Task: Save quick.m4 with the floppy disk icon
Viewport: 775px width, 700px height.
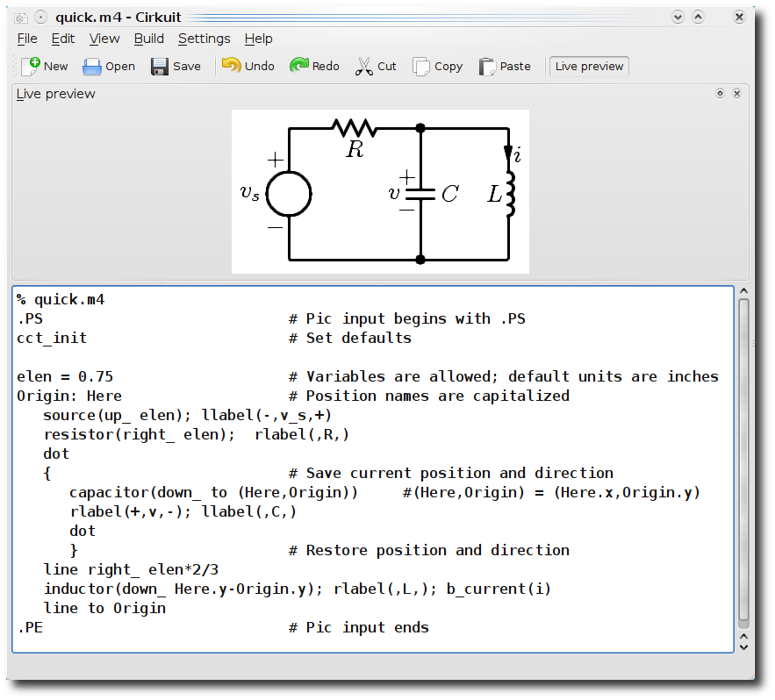Action: (159, 66)
